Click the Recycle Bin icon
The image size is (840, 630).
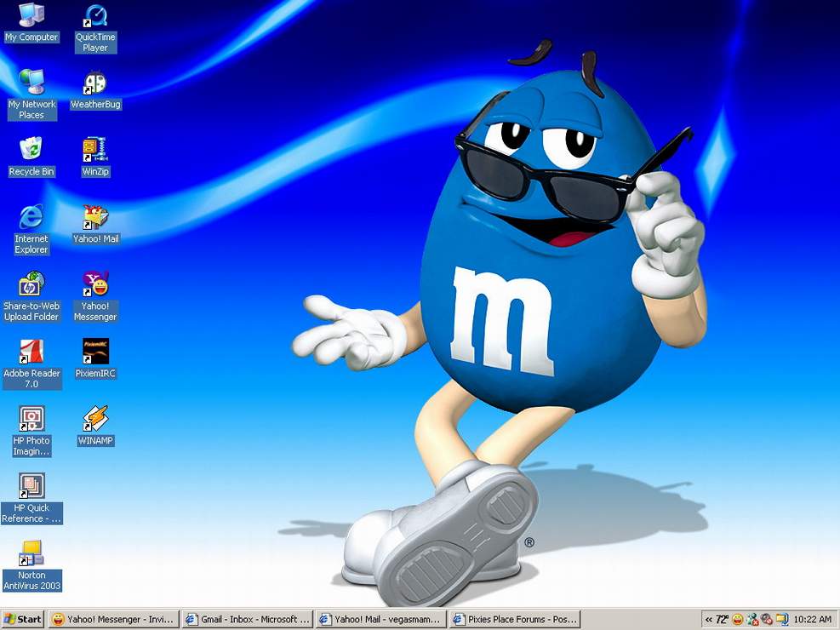tap(31, 150)
